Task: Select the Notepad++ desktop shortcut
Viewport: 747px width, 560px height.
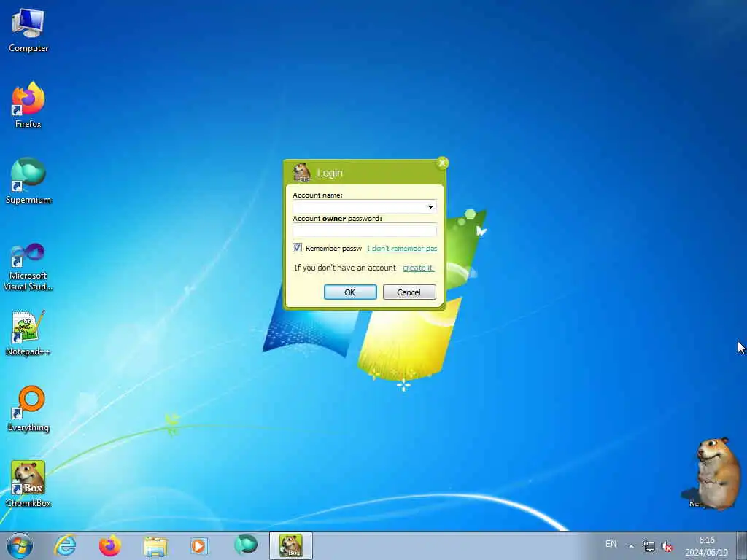Action: click(28, 333)
